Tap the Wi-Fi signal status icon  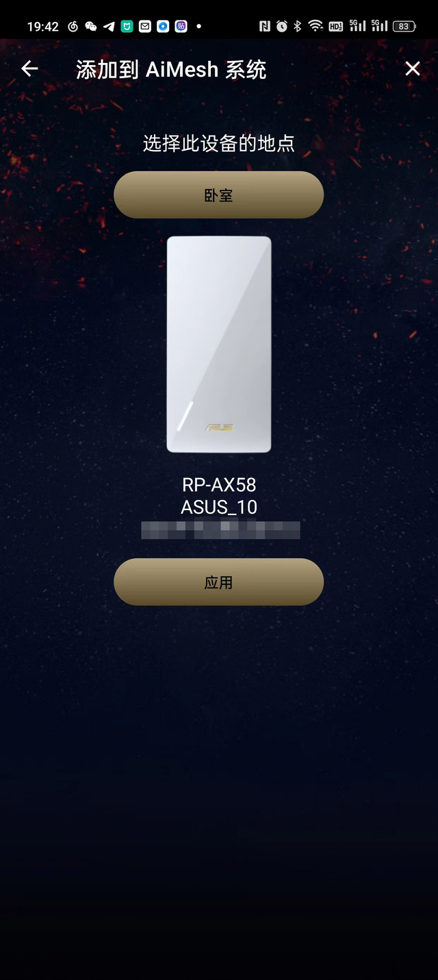coord(315,27)
